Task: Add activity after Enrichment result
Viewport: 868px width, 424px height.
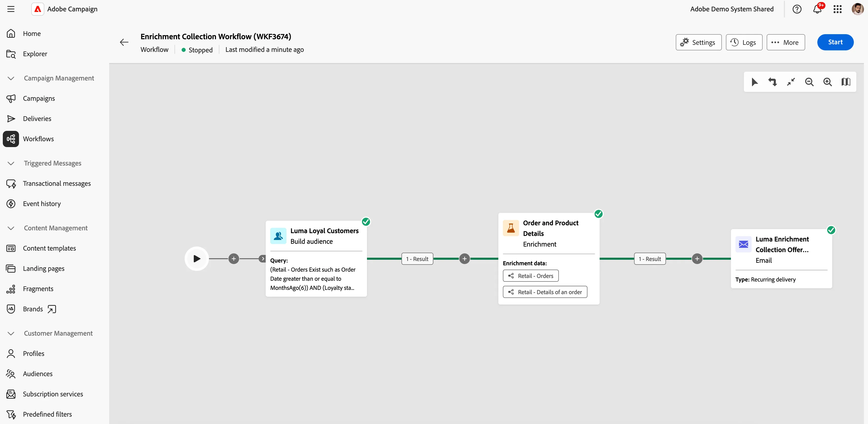Action: (697, 259)
